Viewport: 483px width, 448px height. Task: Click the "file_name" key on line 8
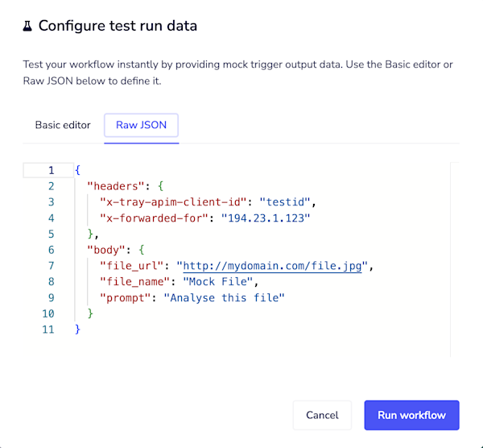point(134,282)
